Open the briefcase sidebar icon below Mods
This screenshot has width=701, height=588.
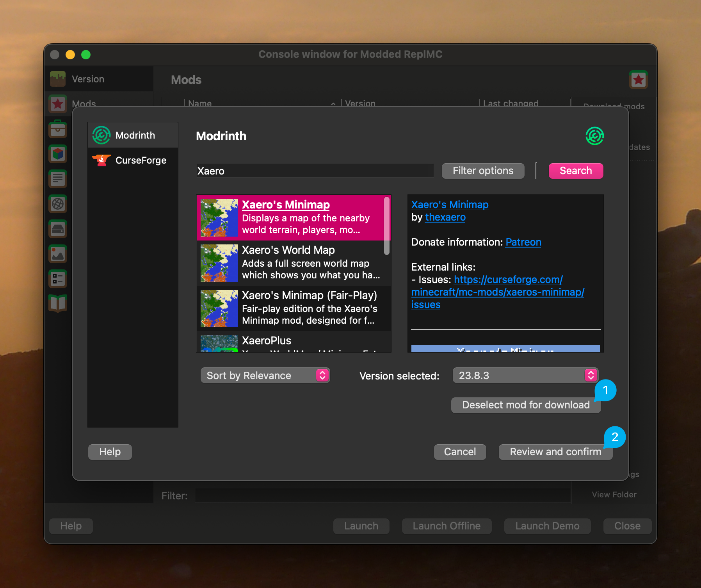tap(58, 129)
